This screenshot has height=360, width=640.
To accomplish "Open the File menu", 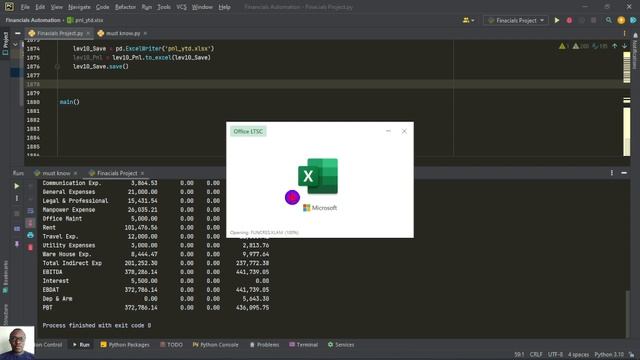I will click(25, 7).
